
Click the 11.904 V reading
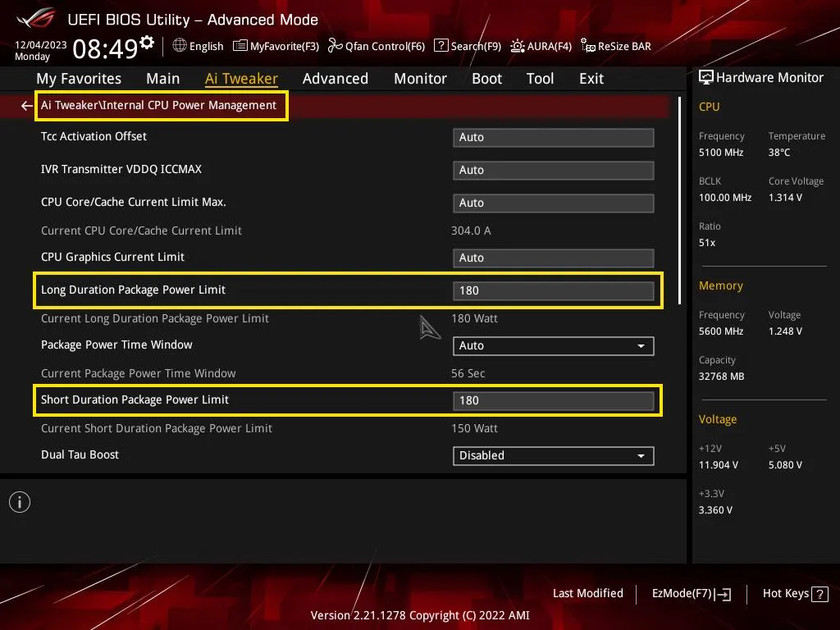718,464
